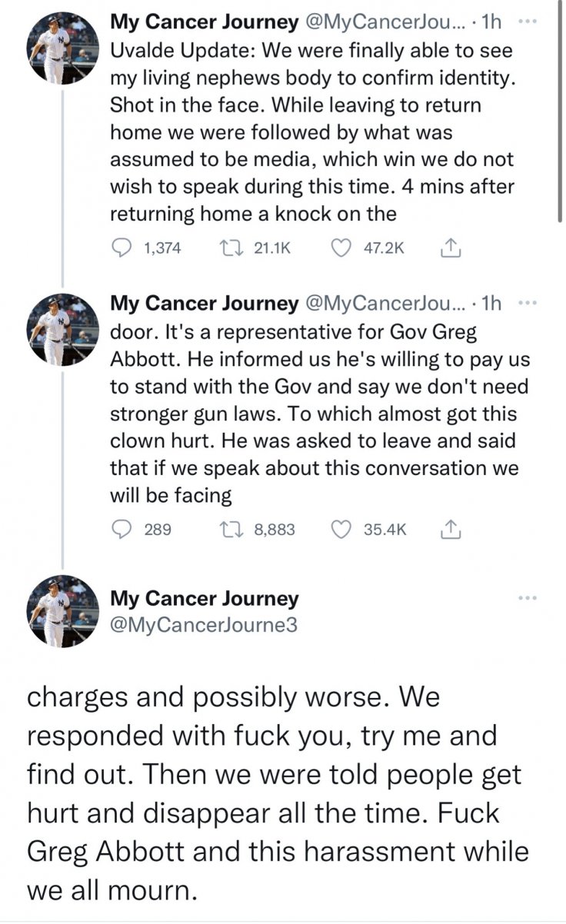Open My Cancer Journey name on first tweet
Viewport: 566px width, 924px height.
coord(204,23)
